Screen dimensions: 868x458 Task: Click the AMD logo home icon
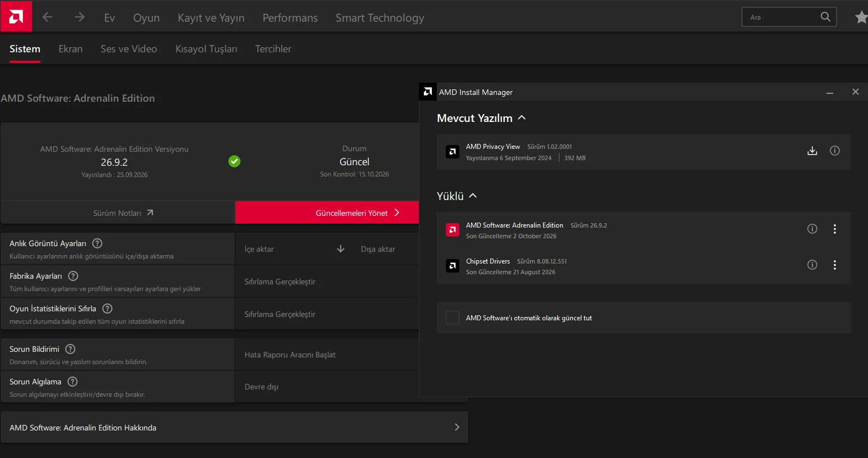16,16
